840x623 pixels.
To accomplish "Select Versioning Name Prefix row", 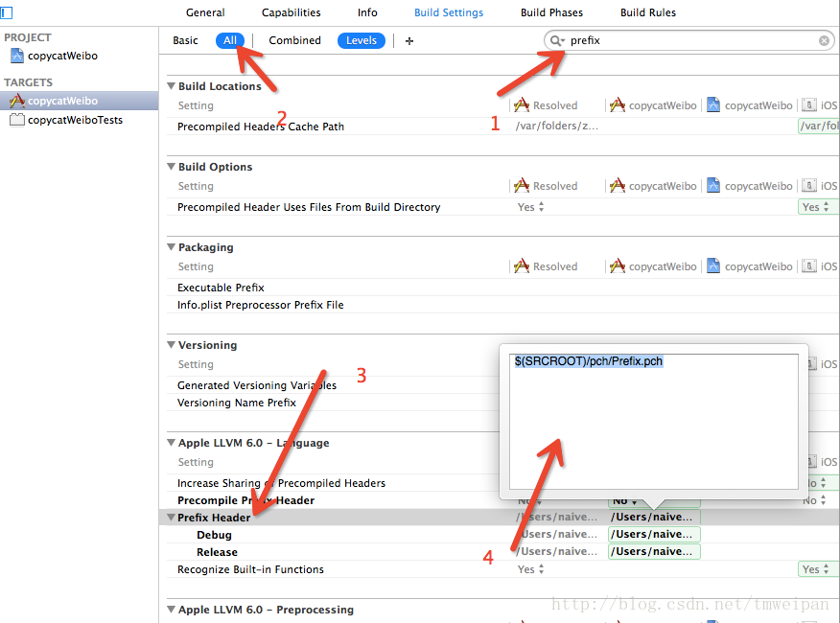I will [236, 403].
